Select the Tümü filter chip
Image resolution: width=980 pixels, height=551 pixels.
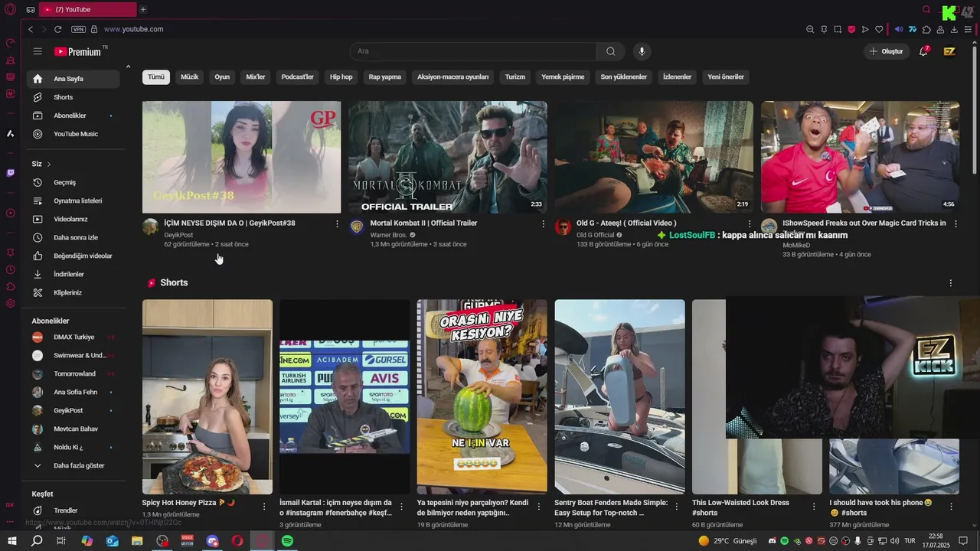[x=156, y=77]
